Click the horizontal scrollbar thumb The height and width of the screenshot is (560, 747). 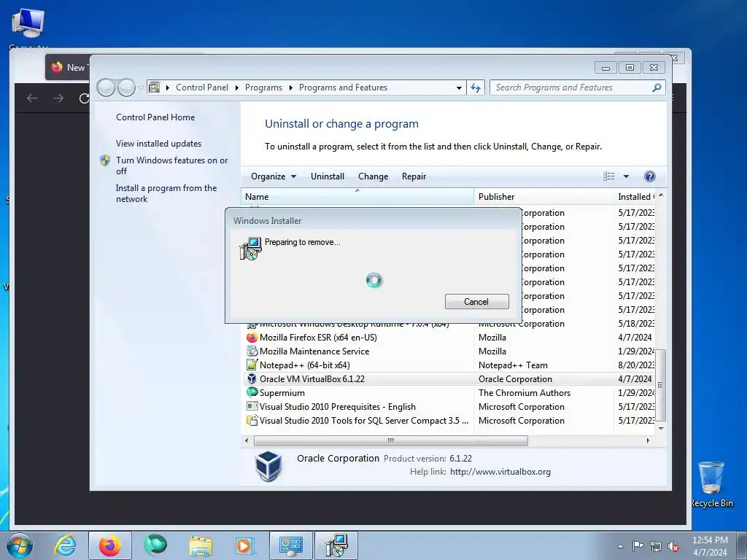point(391,440)
